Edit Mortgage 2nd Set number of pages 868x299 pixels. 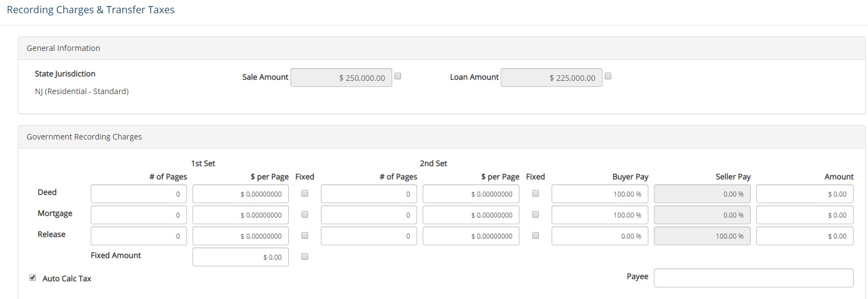click(369, 215)
